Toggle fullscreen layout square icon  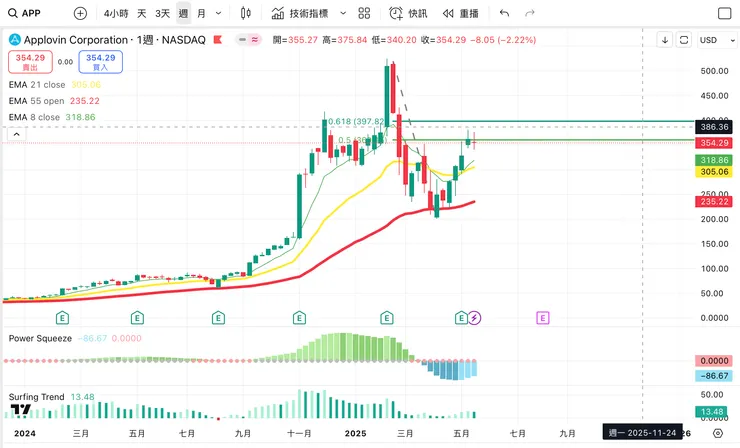point(724,13)
